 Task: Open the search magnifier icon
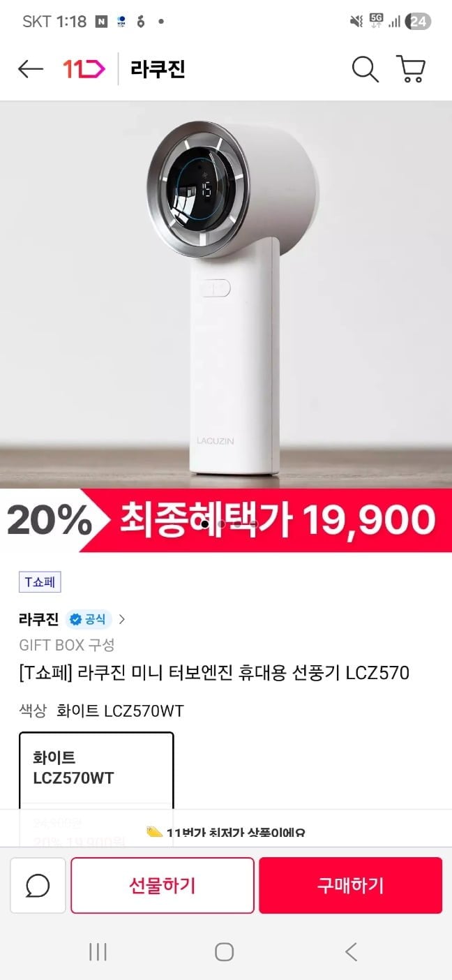pos(365,69)
